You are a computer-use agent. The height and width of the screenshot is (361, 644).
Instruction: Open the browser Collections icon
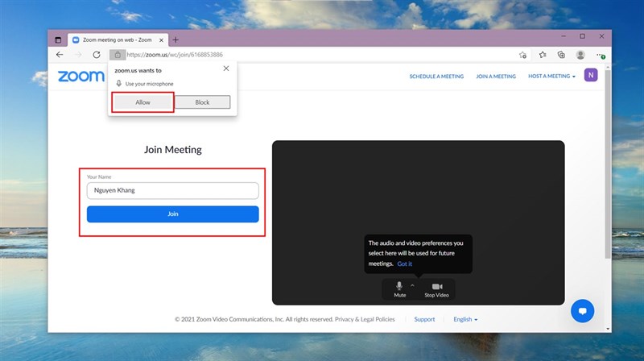561,55
